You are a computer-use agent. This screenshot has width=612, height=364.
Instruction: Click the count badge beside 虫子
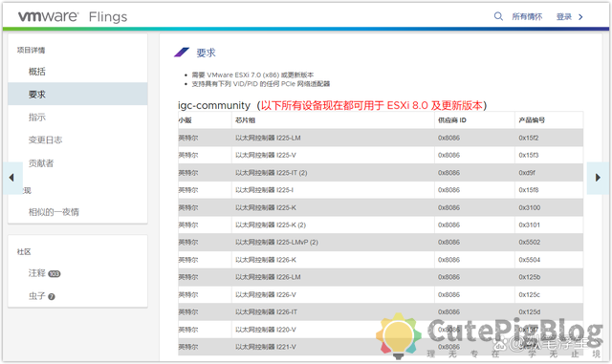(52, 296)
